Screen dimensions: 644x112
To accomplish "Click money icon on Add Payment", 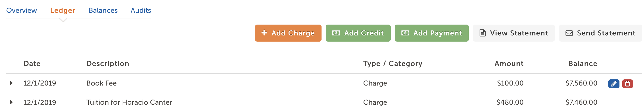I will coord(405,33).
